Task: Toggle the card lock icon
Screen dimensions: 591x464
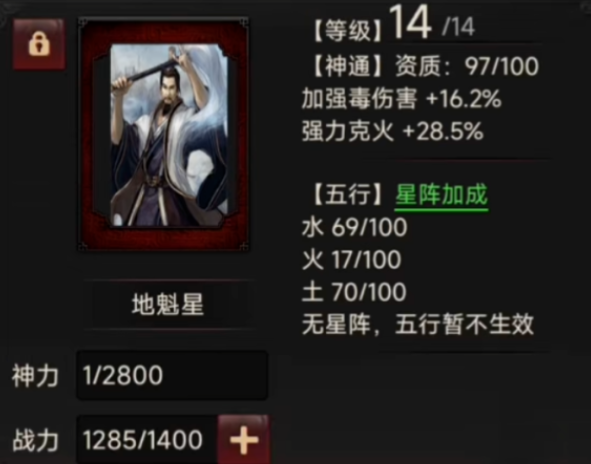Action: [x=39, y=44]
